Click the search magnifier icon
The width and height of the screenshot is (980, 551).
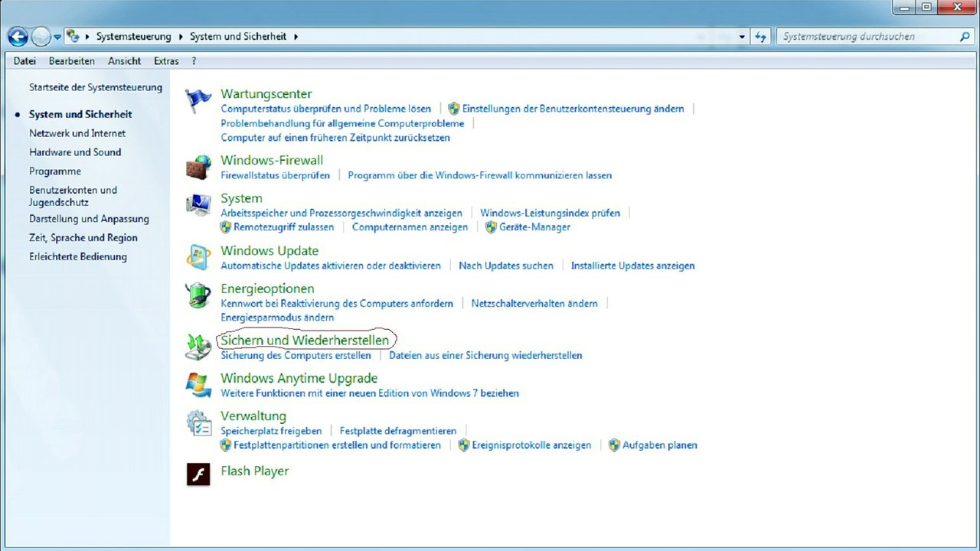[x=965, y=36]
